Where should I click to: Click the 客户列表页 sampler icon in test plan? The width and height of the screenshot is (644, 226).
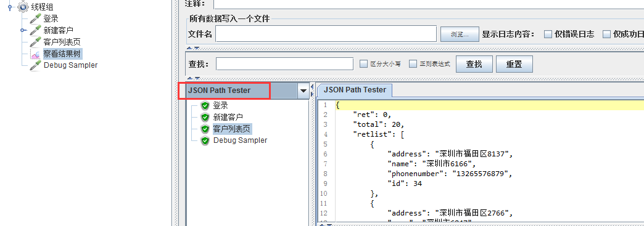point(36,42)
